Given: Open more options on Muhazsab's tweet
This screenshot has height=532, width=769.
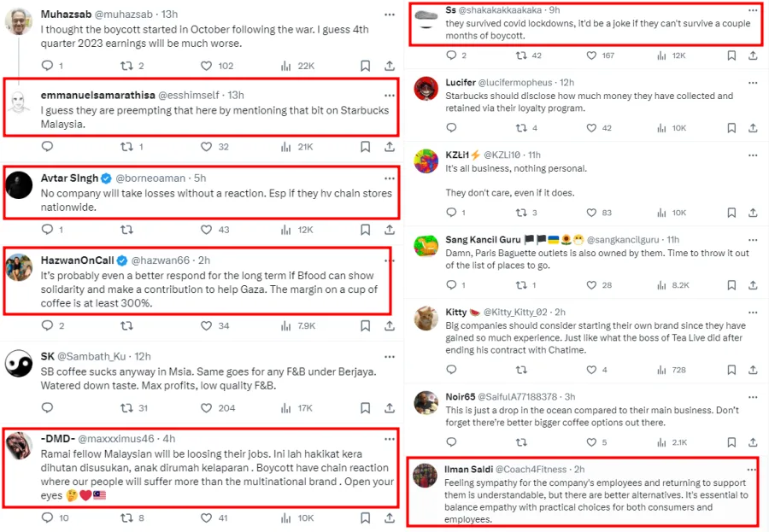Looking at the screenshot, I should 389,15.
